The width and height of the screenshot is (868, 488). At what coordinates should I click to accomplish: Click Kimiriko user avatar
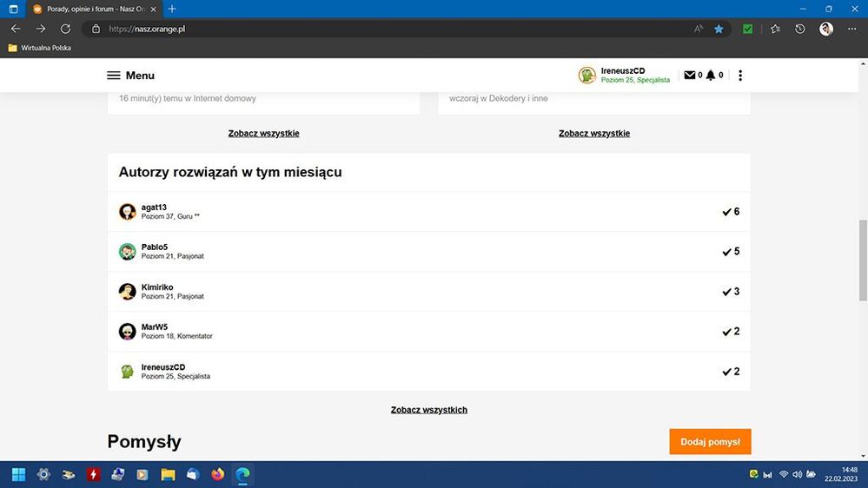[128, 292]
